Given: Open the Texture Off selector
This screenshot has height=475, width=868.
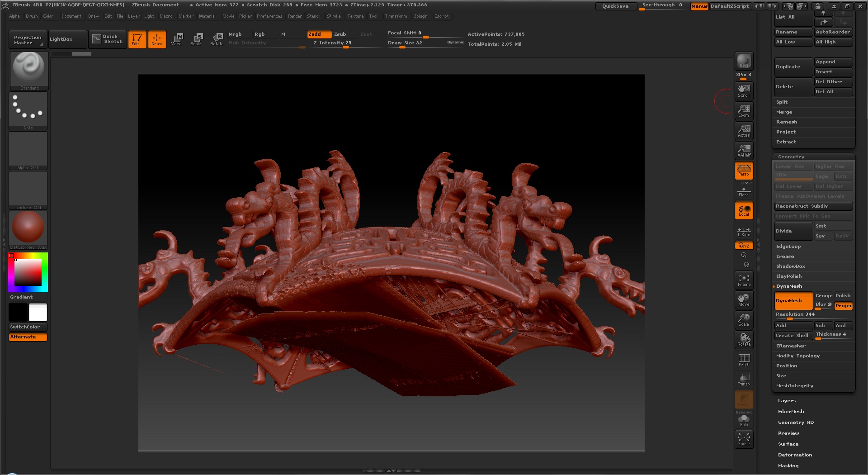Looking at the screenshot, I should pyautogui.click(x=28, y=190).
